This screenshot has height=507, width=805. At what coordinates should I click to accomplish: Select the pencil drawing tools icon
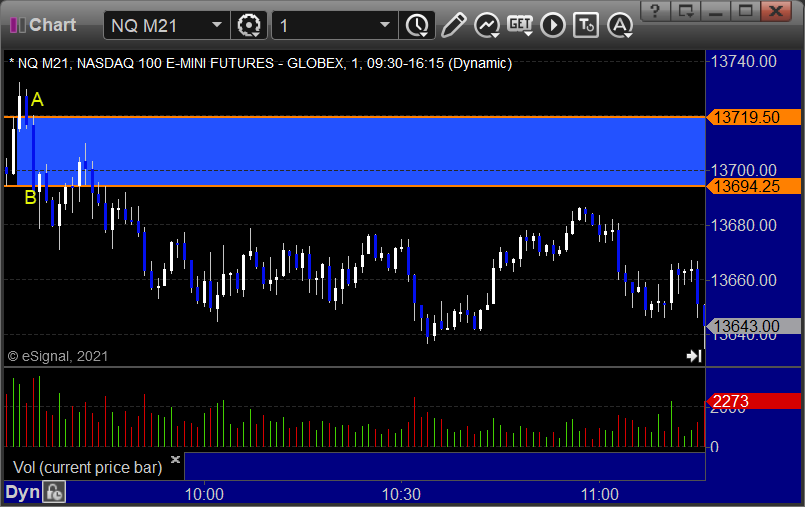point(453,25)
